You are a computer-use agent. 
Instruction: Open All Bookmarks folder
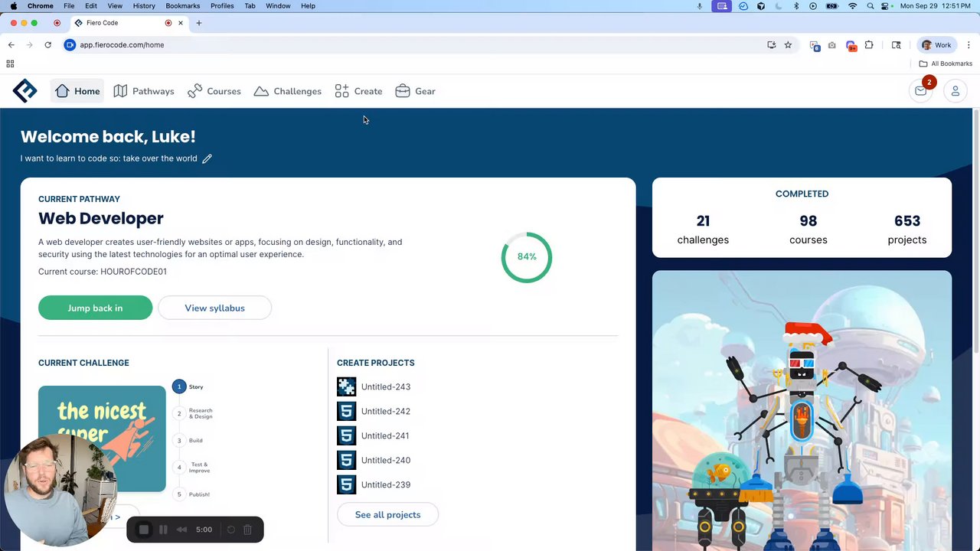(x=946, y=64)
